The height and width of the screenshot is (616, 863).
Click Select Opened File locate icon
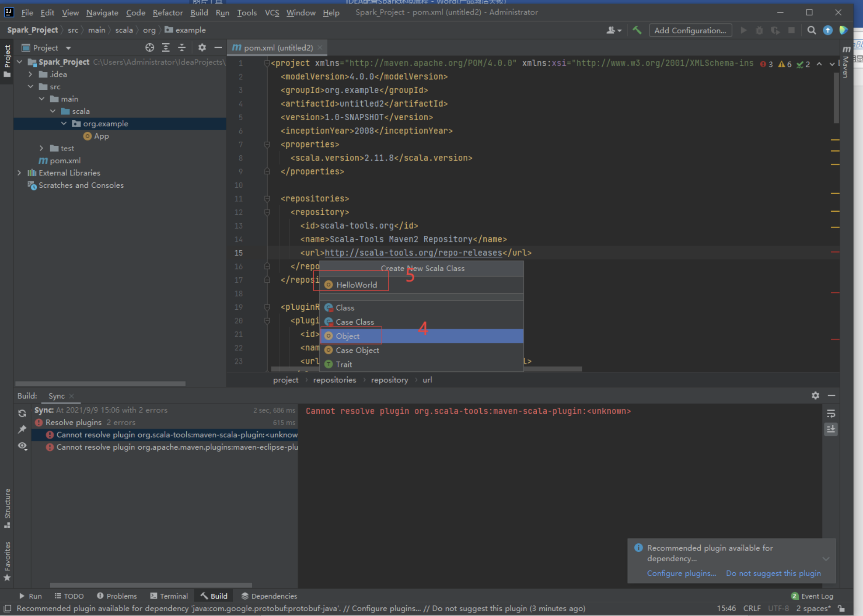(x=149, y=47)
